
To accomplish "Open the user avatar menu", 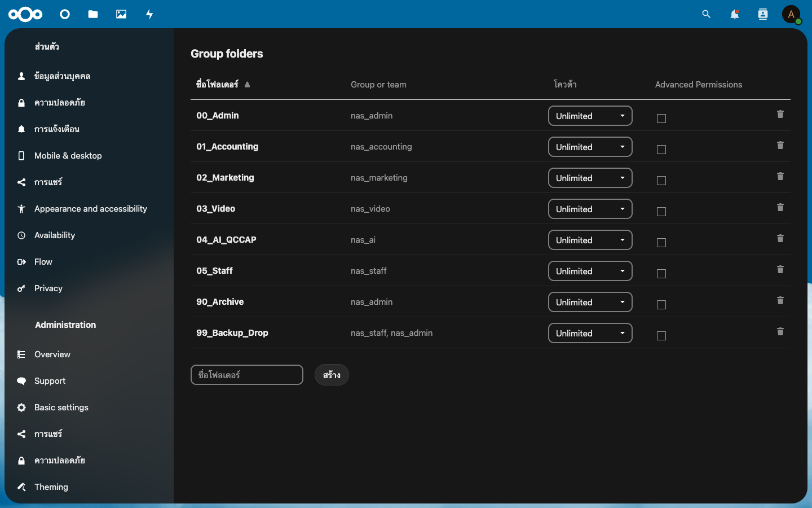I will point(791,14).
